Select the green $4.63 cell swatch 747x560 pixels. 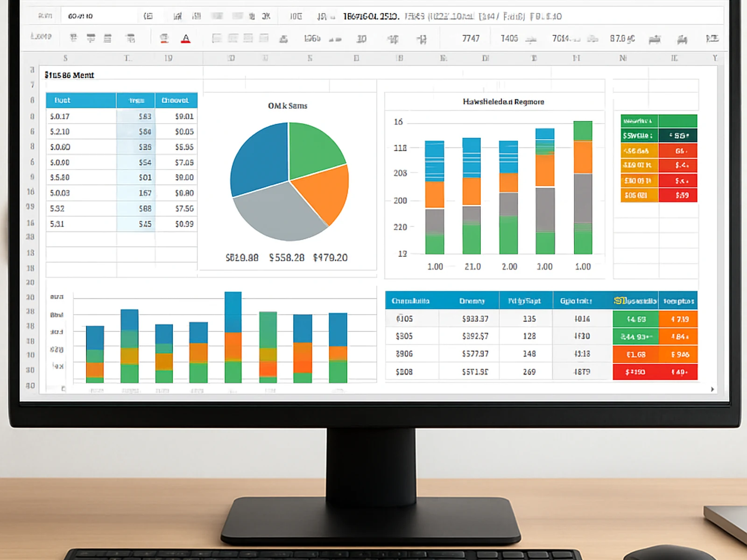pyautogui.click(x=636, y=319)
